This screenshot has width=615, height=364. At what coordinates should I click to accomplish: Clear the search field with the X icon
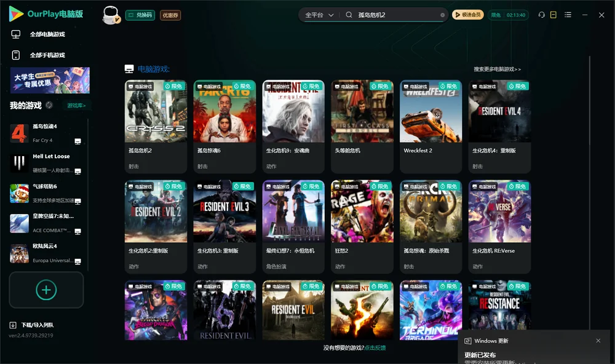(442, 15)
